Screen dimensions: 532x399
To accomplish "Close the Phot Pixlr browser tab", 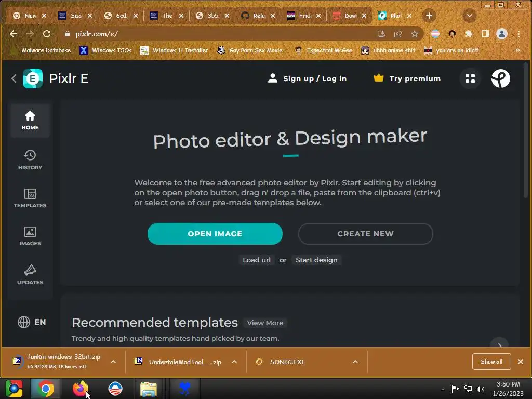I will point(409,16).
